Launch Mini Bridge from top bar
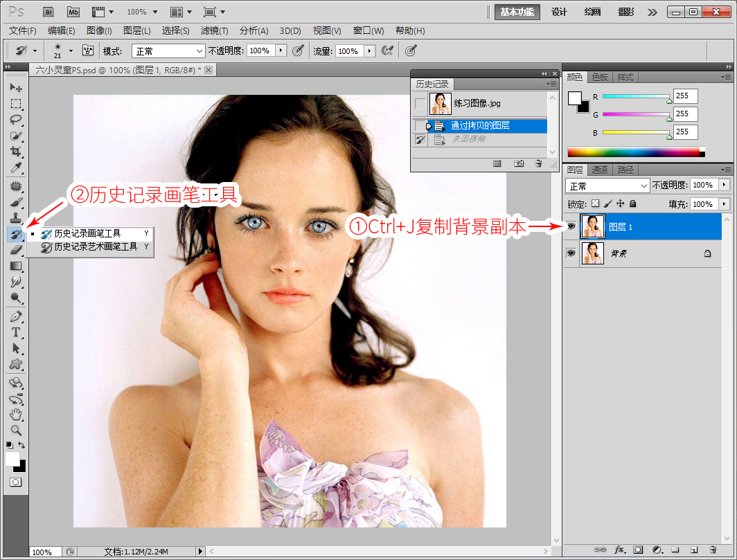Image resolution: width=737 pixels, height=560 pixels. click(73, 12)
